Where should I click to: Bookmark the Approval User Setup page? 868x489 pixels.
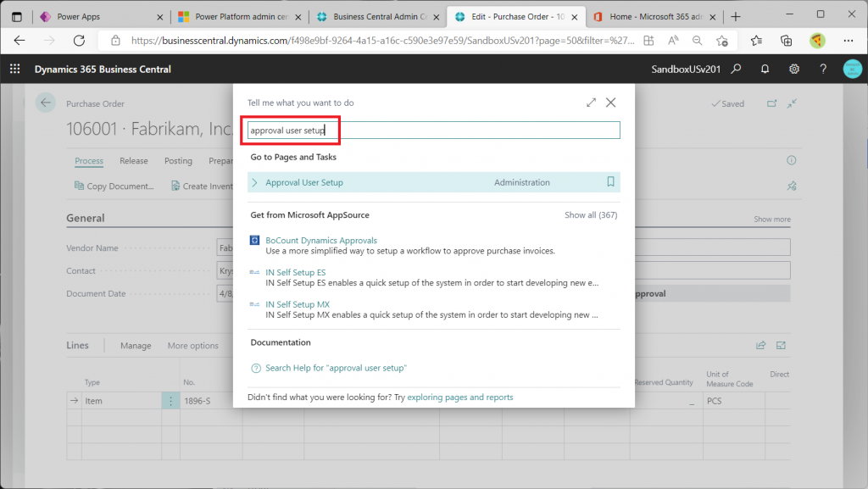[610, 182]
